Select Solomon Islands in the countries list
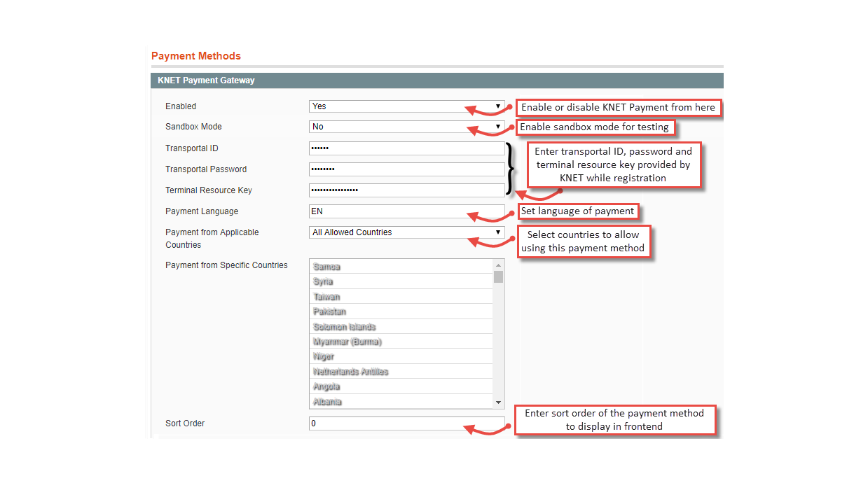This screenshot has width=868, height=483. (x=401, y=327)
